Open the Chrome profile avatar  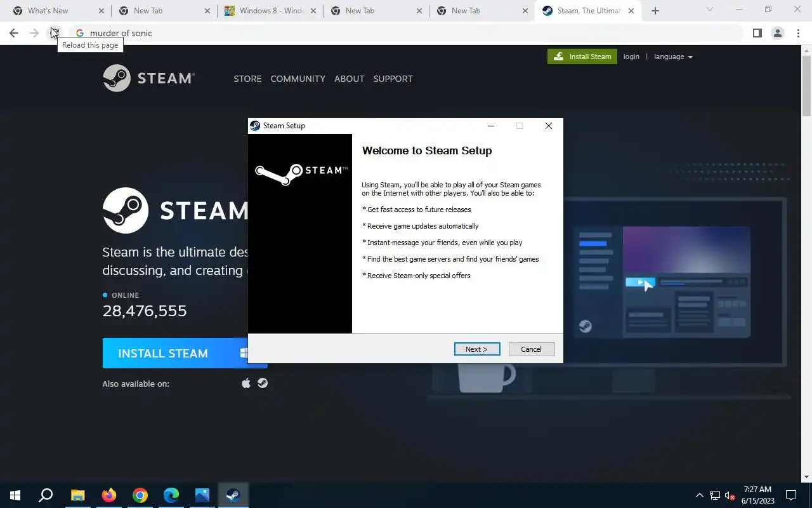coord(777,33)
